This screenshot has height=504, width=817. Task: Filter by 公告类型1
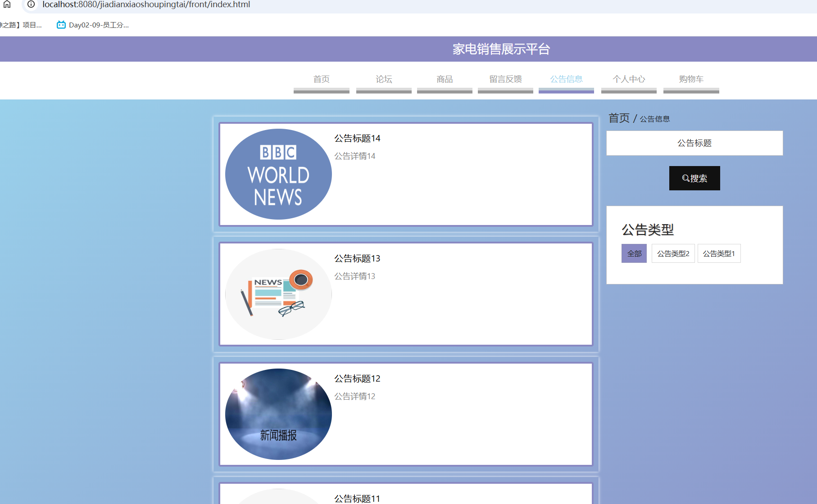(x=719, y=253)
